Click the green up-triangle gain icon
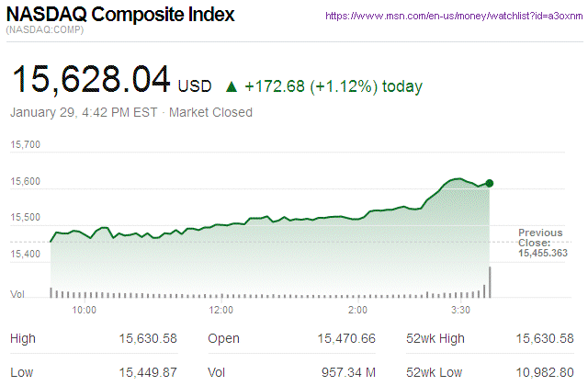 (232, 87)
